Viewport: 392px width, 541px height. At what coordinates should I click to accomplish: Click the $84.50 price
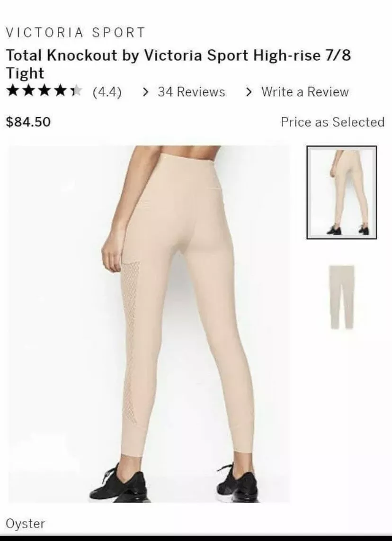[x=28, y=122]
